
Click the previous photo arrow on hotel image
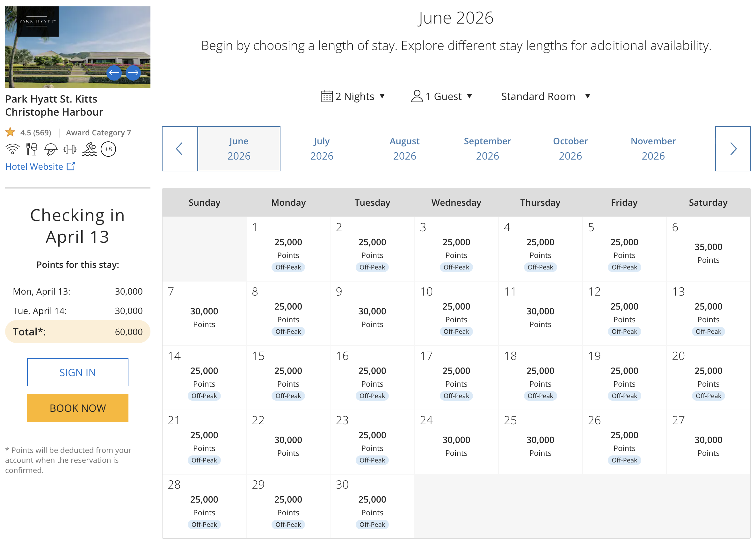[114, 73]
